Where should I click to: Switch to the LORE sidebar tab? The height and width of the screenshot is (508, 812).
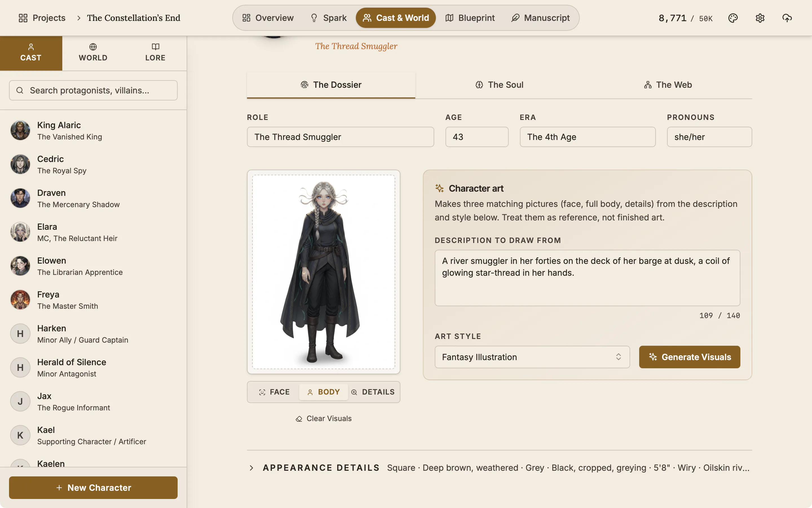155,53
